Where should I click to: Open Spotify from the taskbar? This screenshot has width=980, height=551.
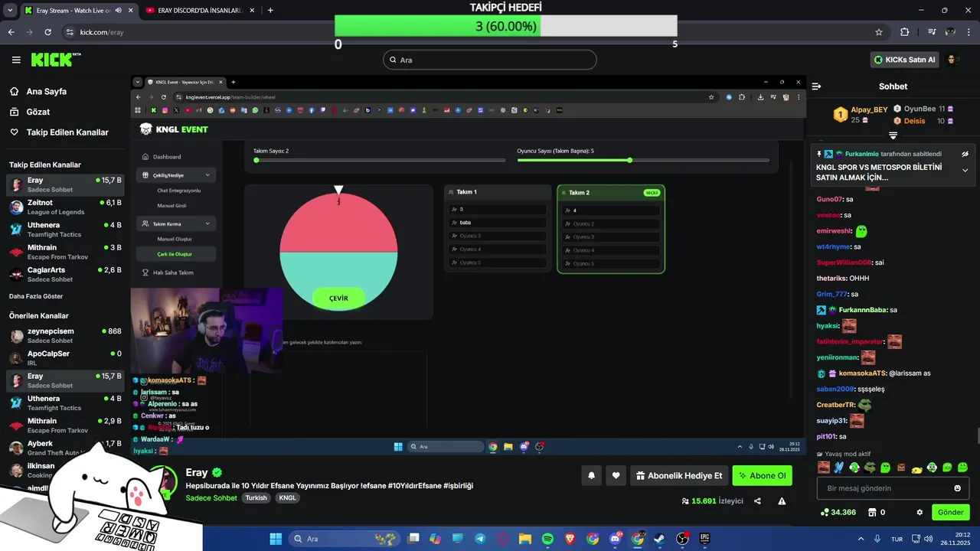tap(547, 539)
